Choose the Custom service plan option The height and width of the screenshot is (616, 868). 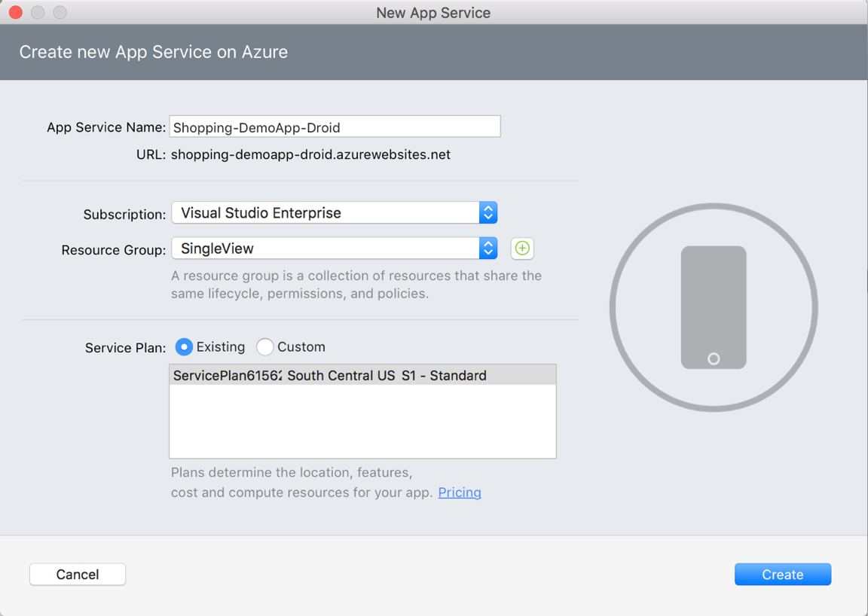click(x=265, y=347)
